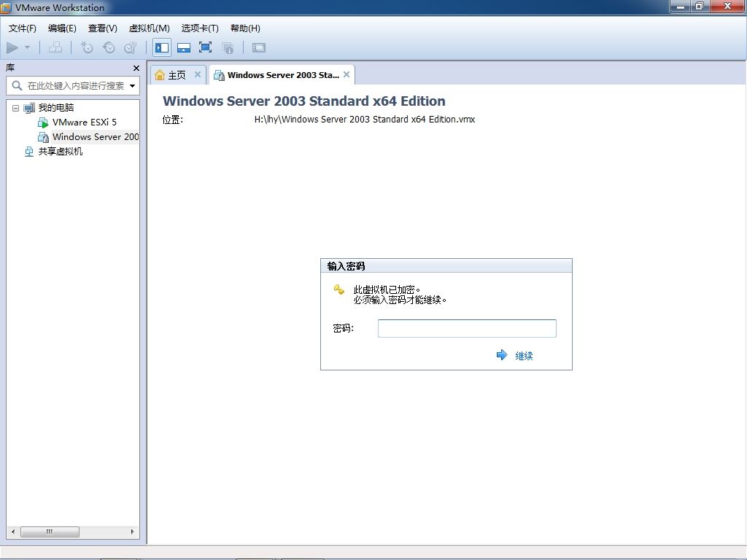Image resolution: width=747 pixels, height=560 pixels.
Task: Select 共享虚拟机 in the library
Action: 60,152
